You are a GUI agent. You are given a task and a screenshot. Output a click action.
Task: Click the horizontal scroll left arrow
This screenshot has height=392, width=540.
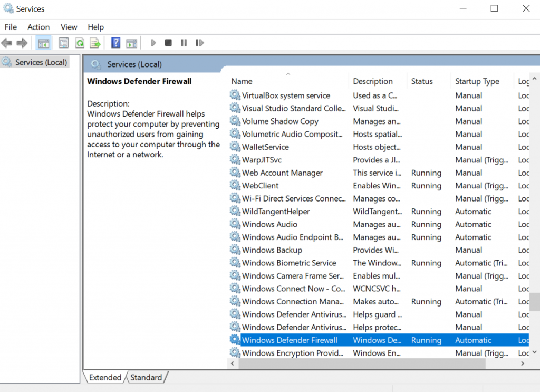[233, 364]
